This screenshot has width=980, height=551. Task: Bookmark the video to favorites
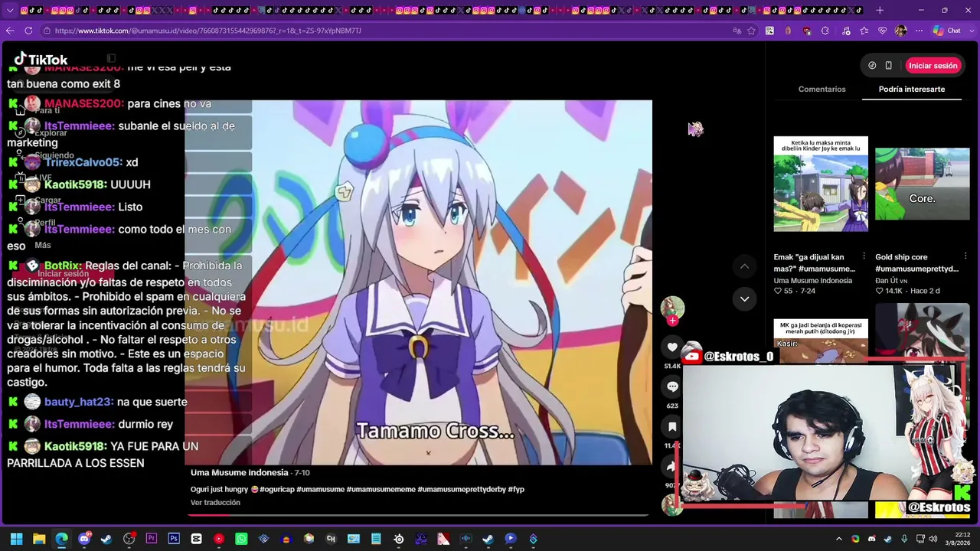[x=672, y=426]
